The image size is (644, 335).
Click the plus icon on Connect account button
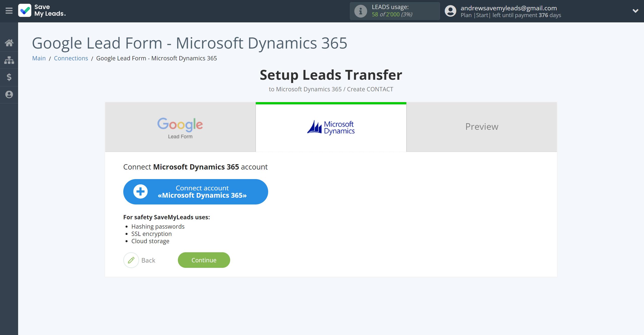tap(141, 192)
